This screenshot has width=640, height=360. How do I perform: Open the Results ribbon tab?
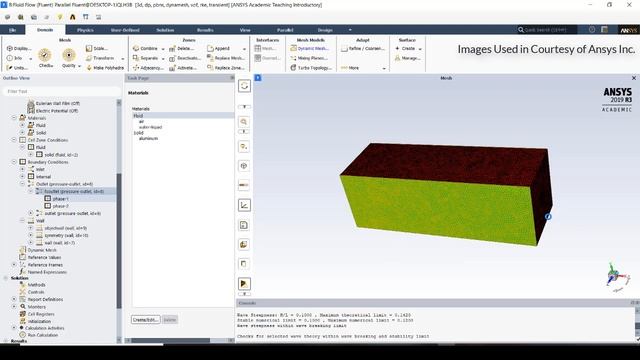[x=205, y=30]
